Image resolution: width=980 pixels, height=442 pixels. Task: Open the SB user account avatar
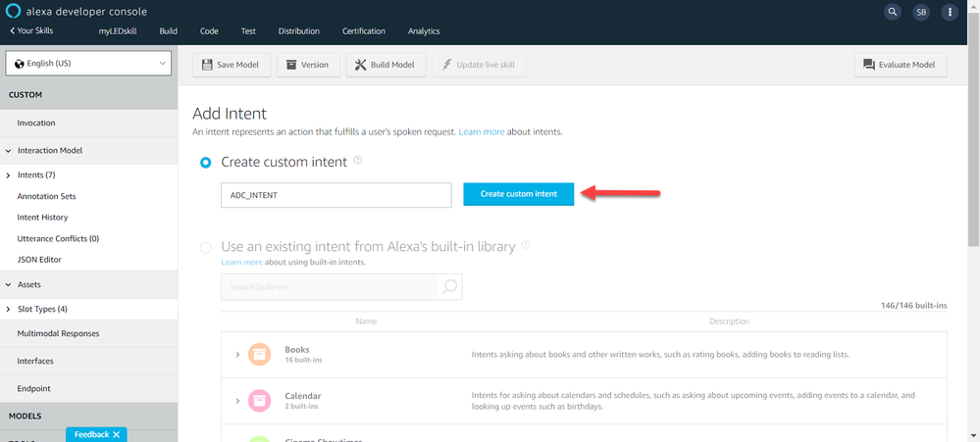pyautogui.click(x=921, y=12)
